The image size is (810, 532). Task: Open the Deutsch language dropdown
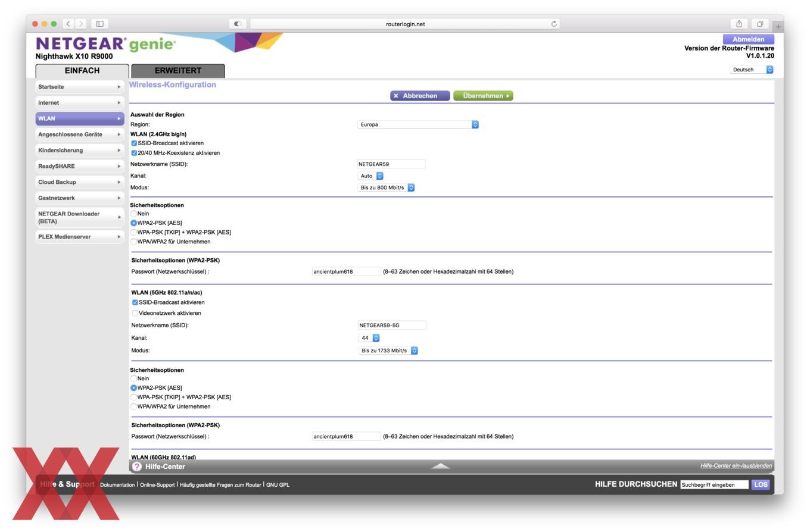(x=752, y=70)
